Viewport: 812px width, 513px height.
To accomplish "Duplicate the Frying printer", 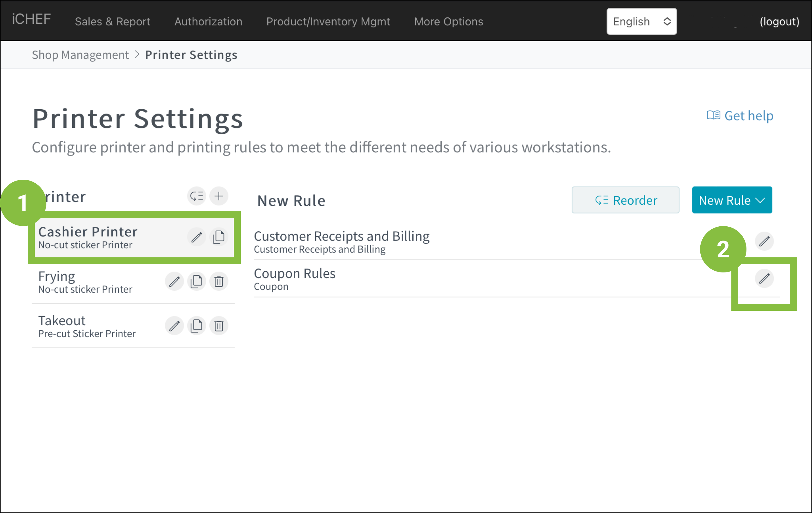I will coord(197,281).
